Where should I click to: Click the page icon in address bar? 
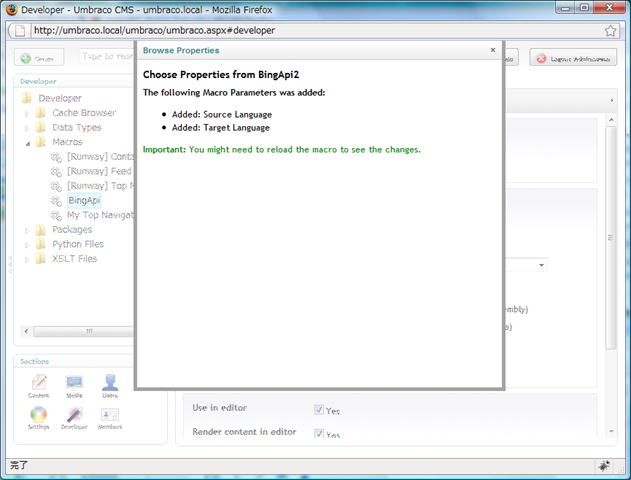coord(20,31)
